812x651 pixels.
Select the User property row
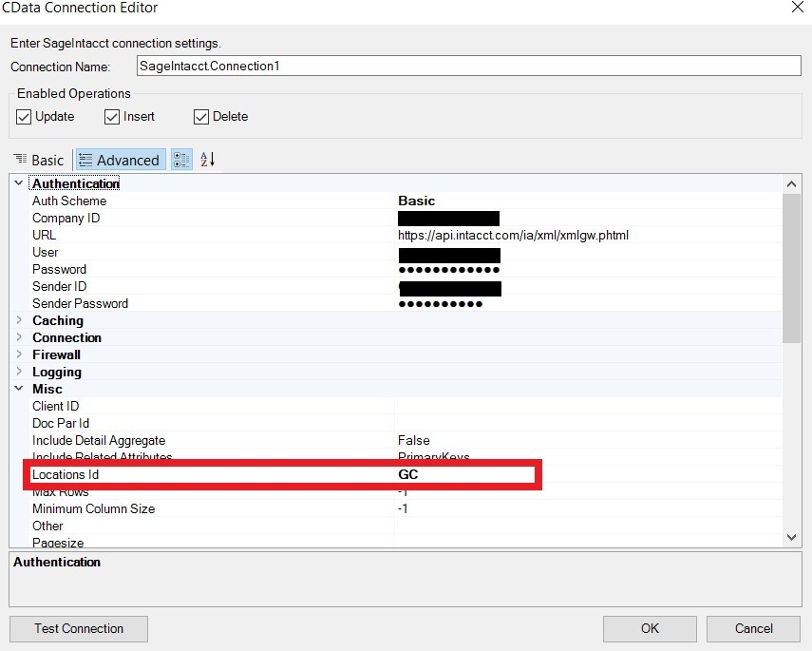tap(406, 252)
